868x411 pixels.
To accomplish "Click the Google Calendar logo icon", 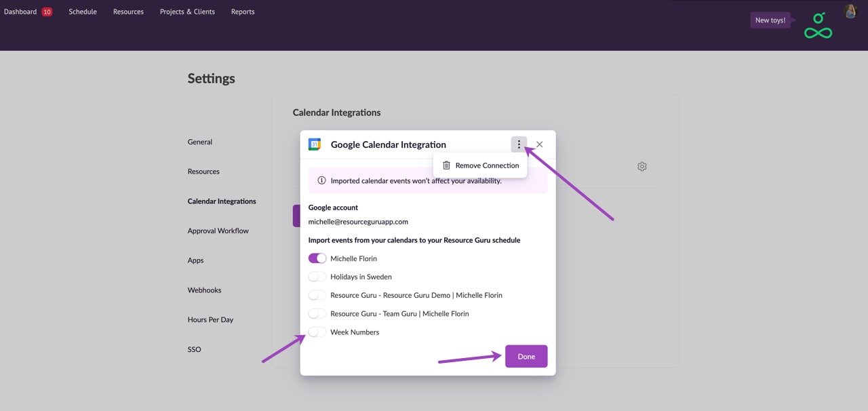I will tap(315, 144).
